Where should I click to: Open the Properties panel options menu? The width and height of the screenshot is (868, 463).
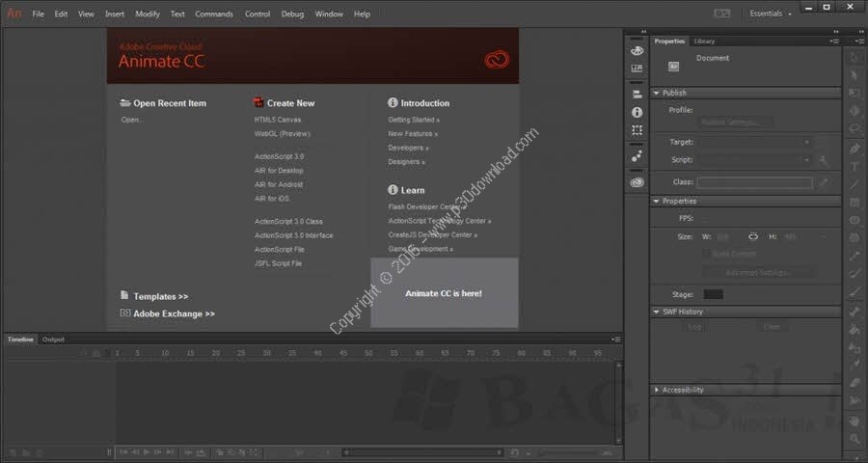point(834,41)
